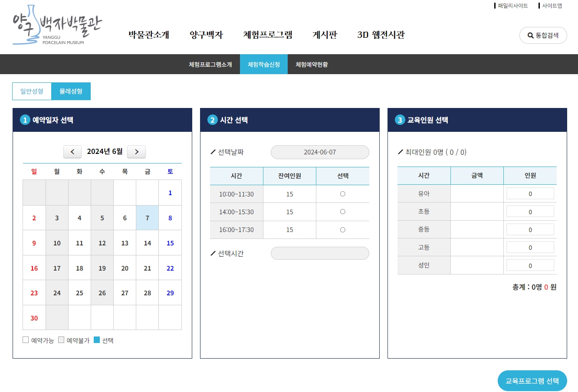578x392 pixels.
Task: Click the 성인 people count input field
Action: point(530,265)
